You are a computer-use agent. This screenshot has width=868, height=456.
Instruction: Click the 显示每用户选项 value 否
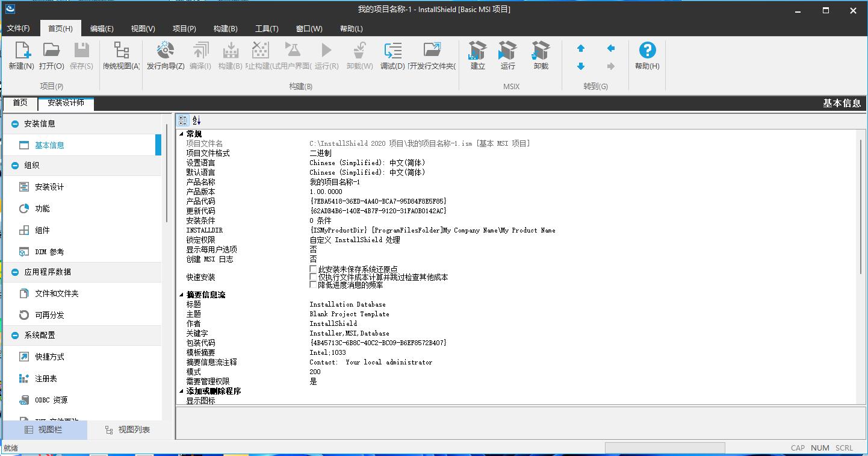coord(313,249)
